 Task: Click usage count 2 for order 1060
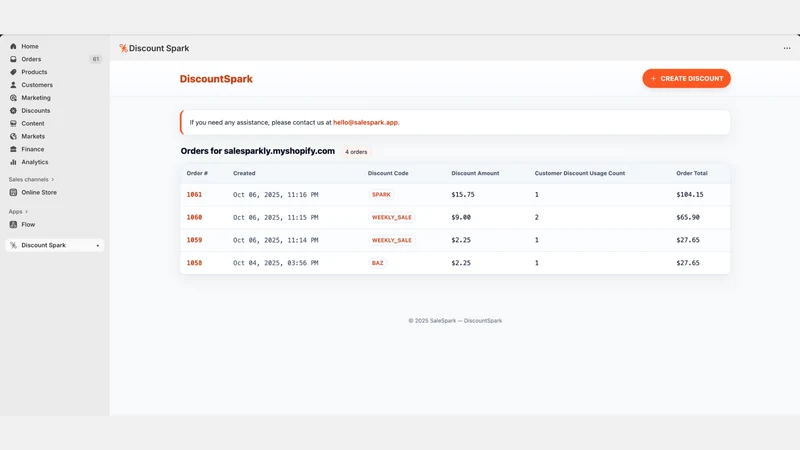tap(536, 217)
